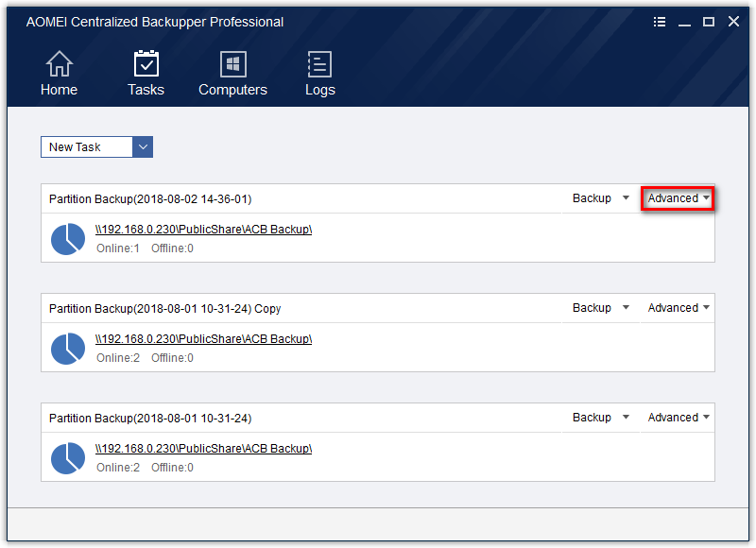Open backup path link of 14-36-01 task

click(x=203, y=230)
